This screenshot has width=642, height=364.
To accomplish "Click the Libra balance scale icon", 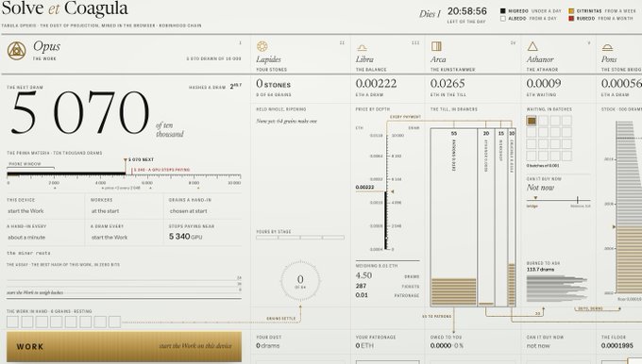I will coord(362,47).
